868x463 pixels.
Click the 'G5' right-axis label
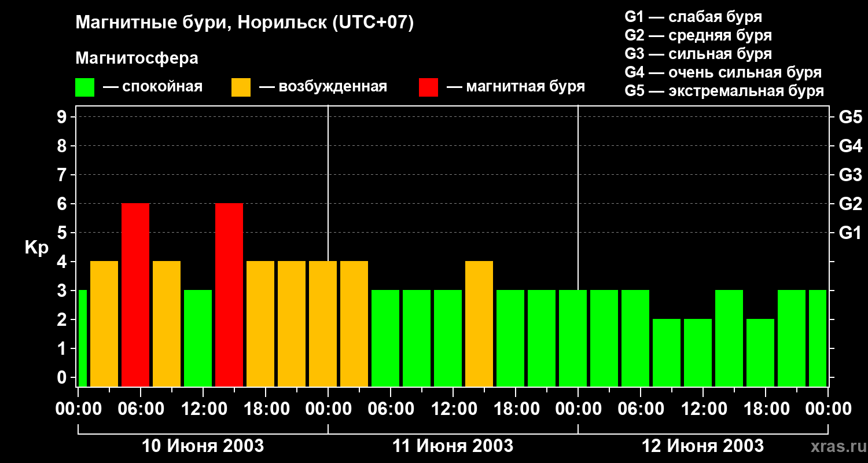point(850,117)
